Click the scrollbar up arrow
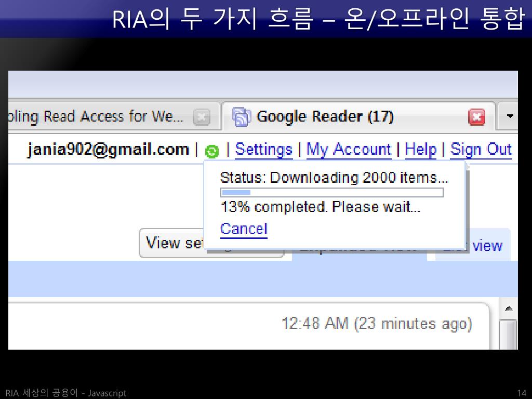Viewport: 532px width, 399px height. click(508, 309)
